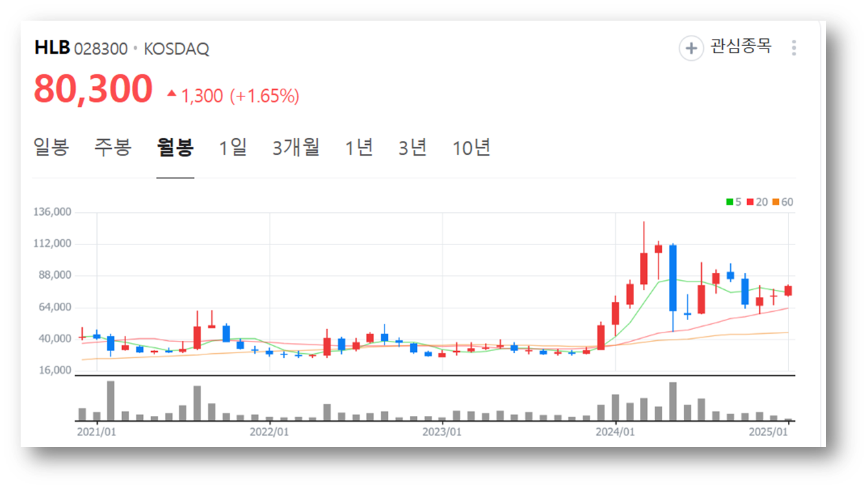
Task: Select the 1일 period tab
Action: pyautogui.click(x=233, y=147)
